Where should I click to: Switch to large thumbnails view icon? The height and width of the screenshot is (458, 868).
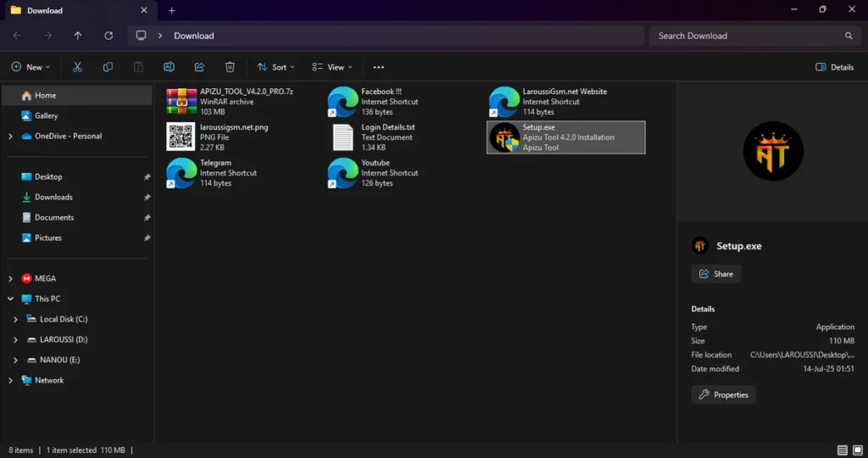pyautogui.click(x=858, y=450)
